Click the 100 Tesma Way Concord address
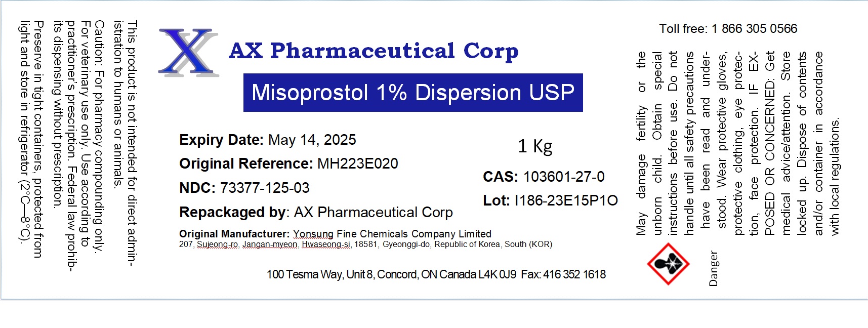The image size is (868, 328). tap(391, 274)
